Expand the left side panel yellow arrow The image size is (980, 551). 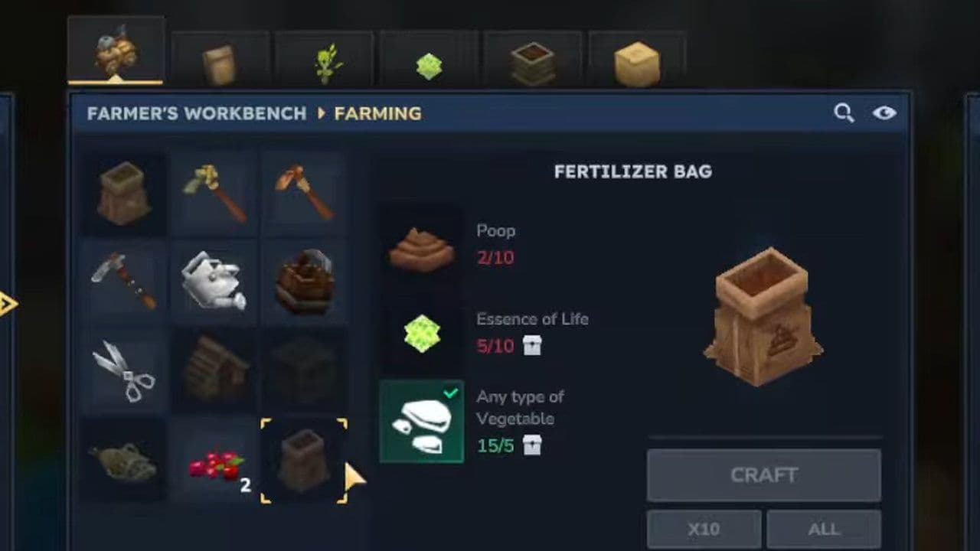(x=8, y=304)
